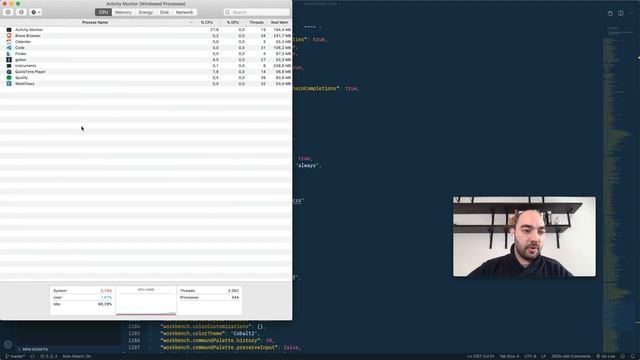Open errors and warnings in VS Code status bar

pyautogui.click(x=49, y=356)
